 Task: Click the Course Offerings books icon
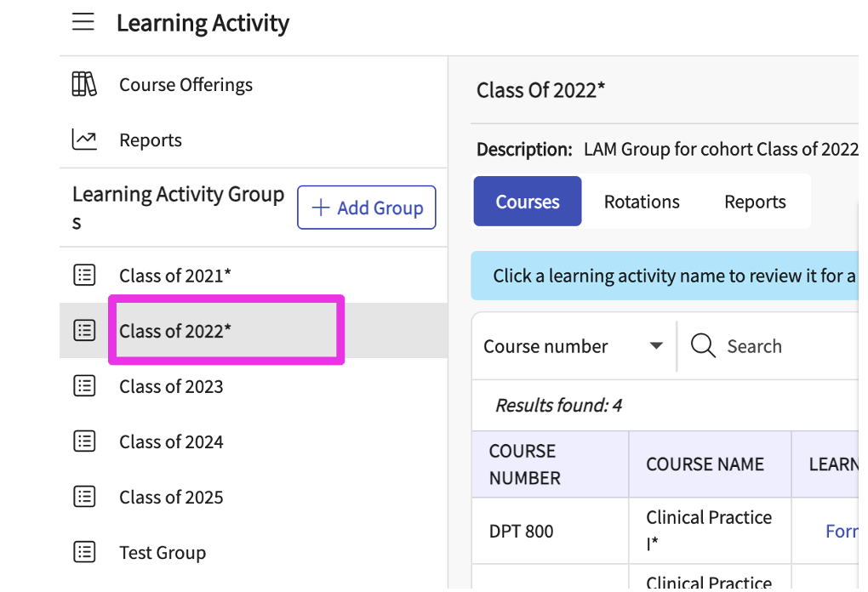[x=84, y=84]
